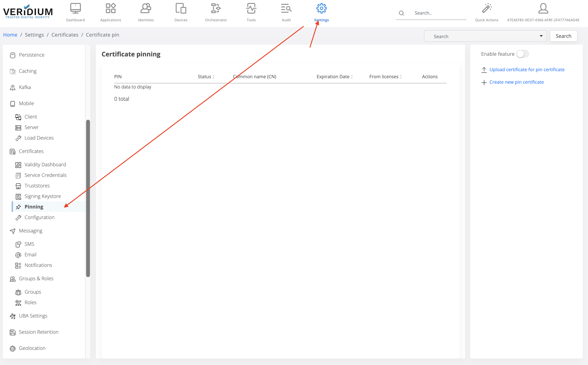Open Signing Keystore settings
The width and height of the screenshot is (588, 365).
(43, 196)
